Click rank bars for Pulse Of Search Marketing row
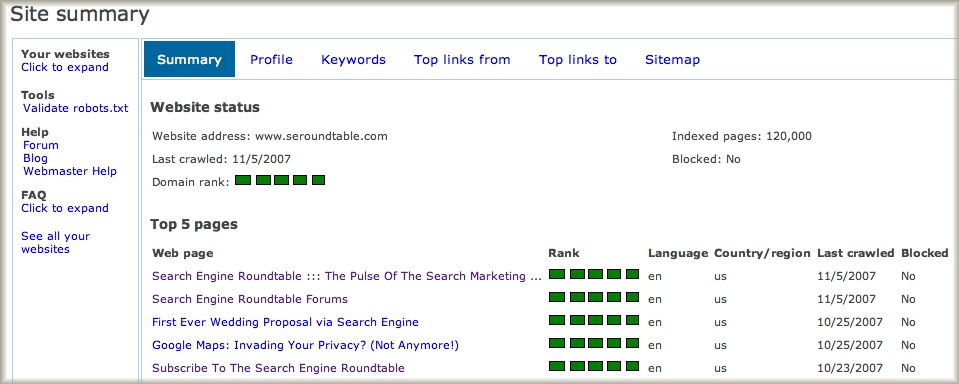 click(x=593, y=274)
